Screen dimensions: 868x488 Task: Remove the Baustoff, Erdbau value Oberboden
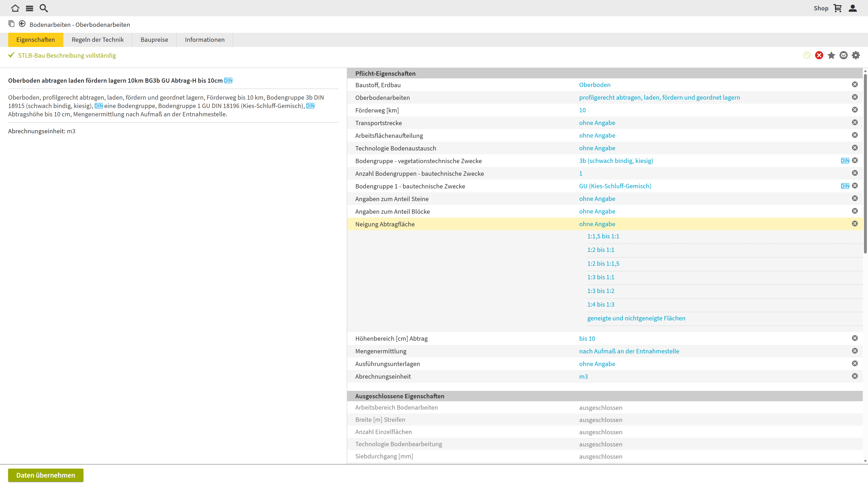pyautogui.click(x=855, y=84)
